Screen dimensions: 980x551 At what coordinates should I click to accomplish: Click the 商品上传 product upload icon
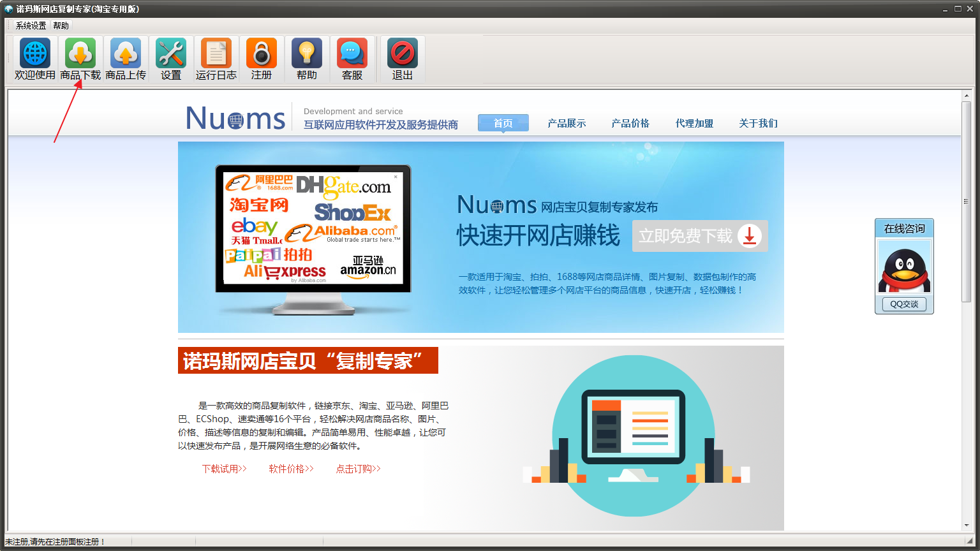tap(126, 53)
